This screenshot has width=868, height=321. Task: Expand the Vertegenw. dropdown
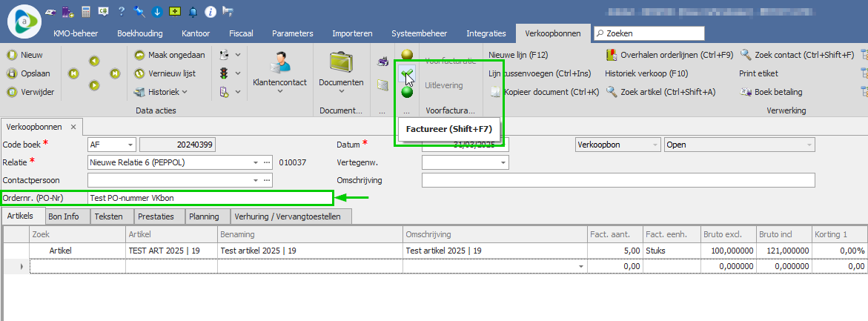[x=503, y=162]
